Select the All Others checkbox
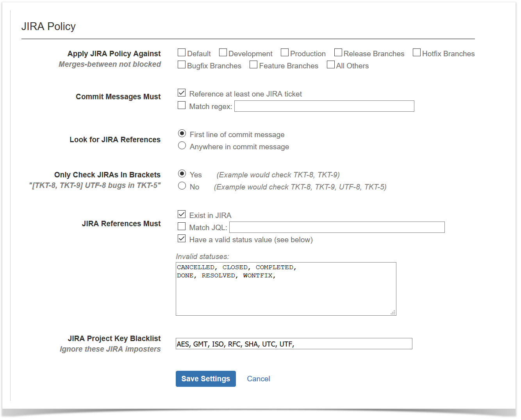 pyautogui.click(x=331, y=65)
